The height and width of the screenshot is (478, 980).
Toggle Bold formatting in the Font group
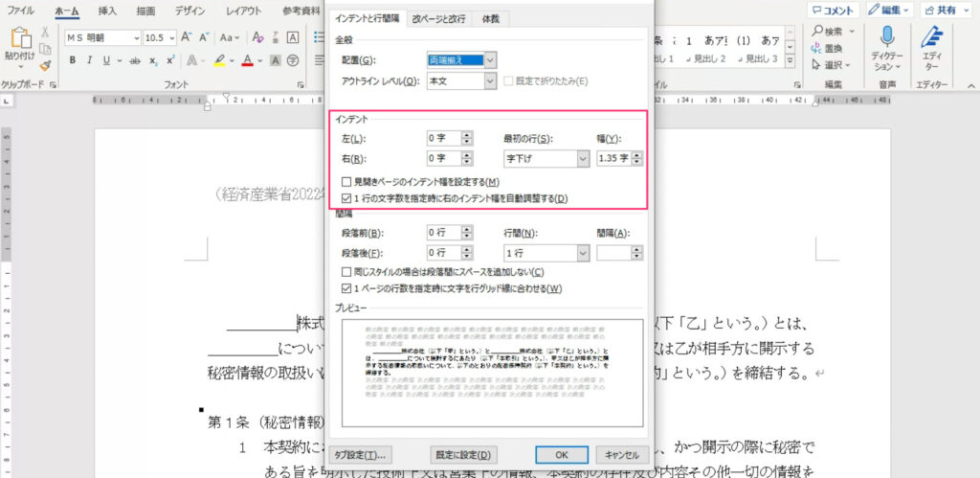73,60
